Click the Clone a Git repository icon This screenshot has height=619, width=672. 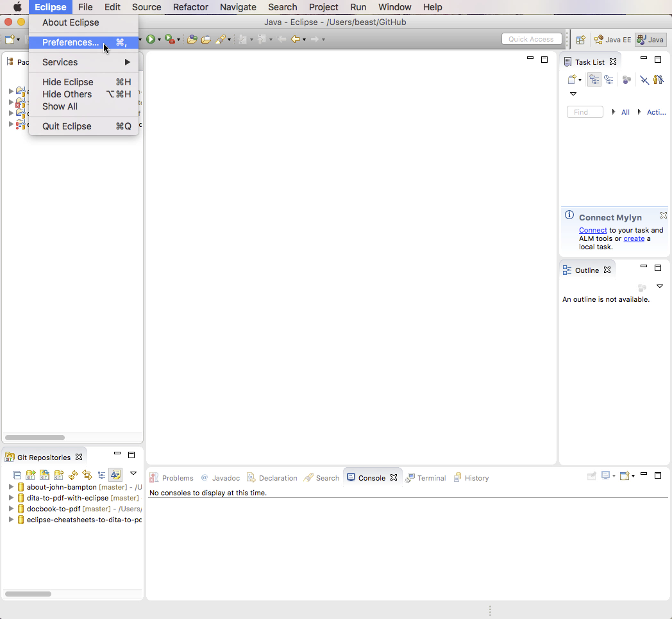click(45, 475)
